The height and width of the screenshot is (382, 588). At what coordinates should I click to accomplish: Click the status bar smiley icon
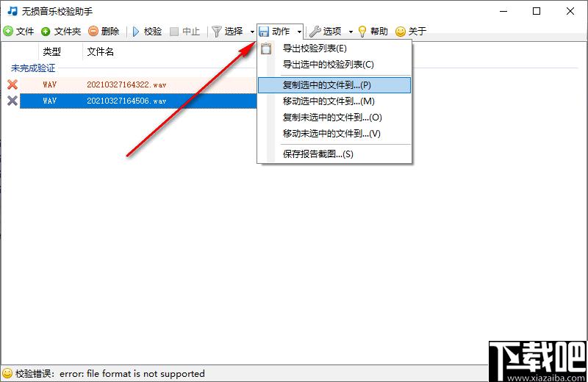pos(7,373)
